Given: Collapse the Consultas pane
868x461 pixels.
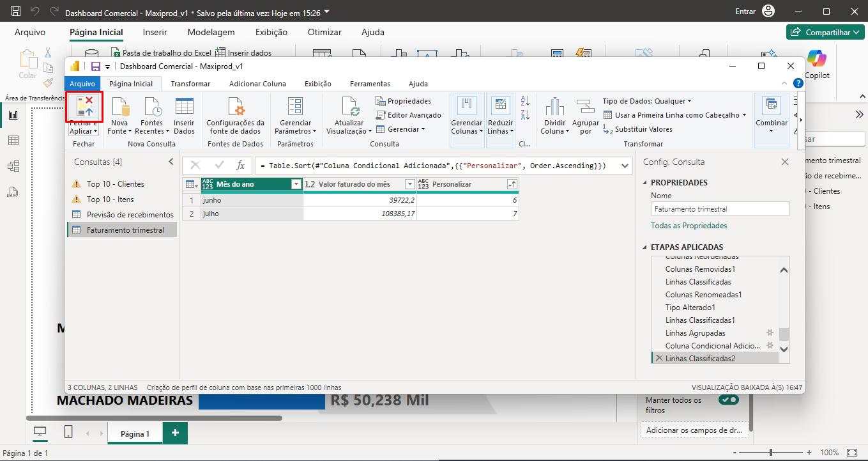Looking at the screenshot, I should 171,162.
